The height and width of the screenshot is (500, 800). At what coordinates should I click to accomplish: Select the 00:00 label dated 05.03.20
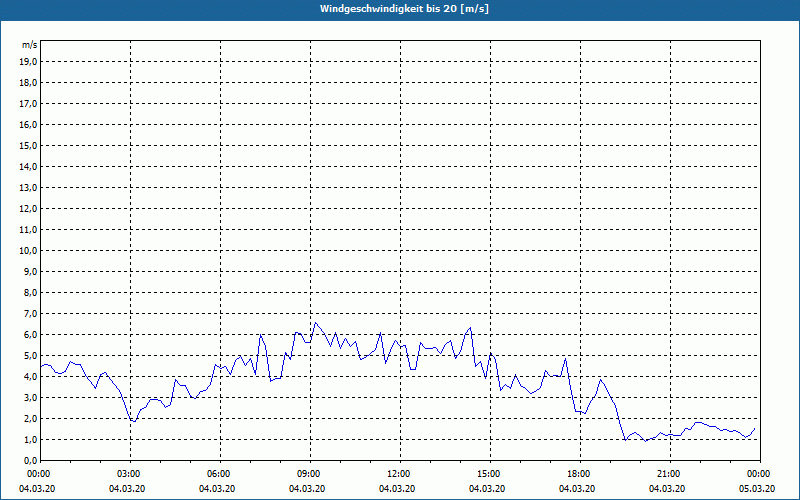pyautogui.click(x=760, y=474)
